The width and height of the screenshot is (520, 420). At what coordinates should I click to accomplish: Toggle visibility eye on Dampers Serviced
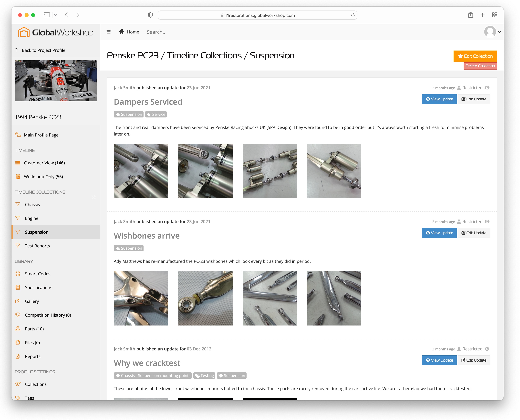click(487, 88)
